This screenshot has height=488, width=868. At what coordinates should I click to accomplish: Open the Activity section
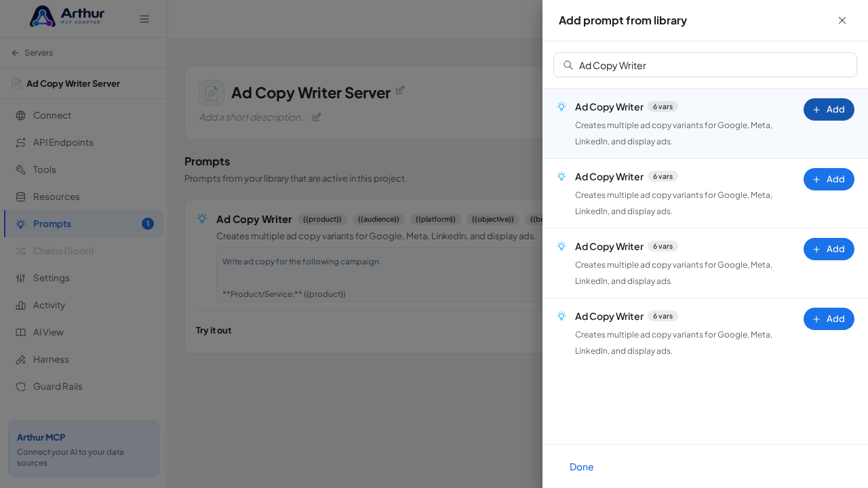coord(83,305)
